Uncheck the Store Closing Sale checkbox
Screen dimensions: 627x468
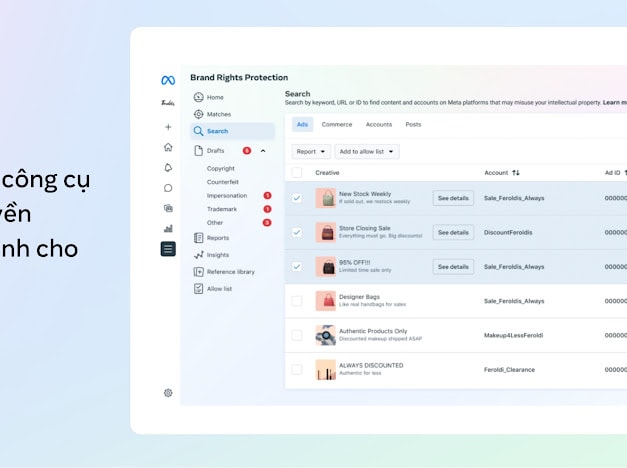[x=297, y=232]
